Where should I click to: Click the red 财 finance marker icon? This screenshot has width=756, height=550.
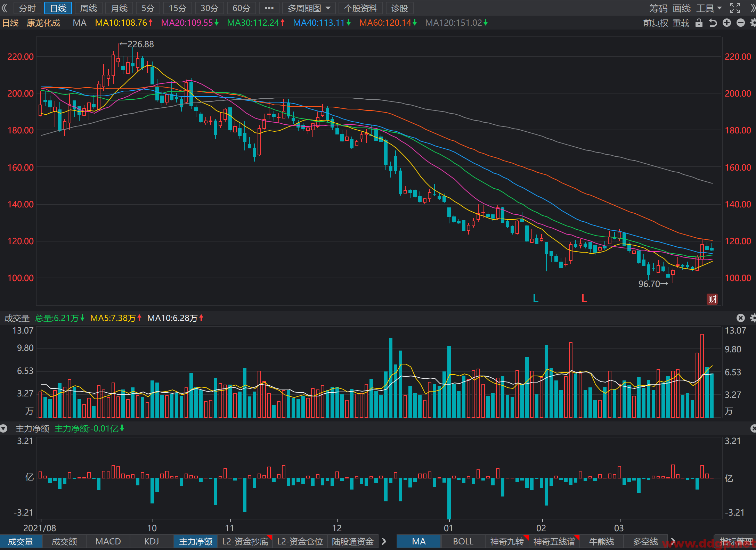point(712,299)
